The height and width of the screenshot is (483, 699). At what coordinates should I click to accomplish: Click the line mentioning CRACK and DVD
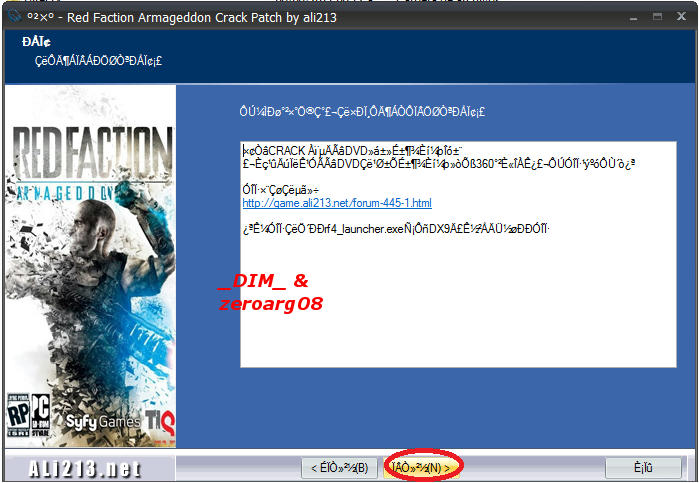(x=352, y=151)
